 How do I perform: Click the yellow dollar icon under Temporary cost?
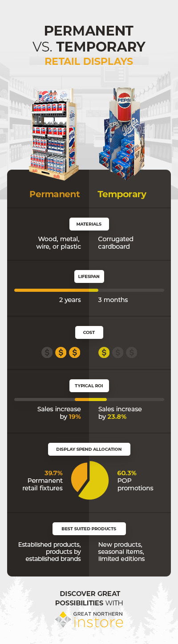pyautogui.click(x=104, y=353)
